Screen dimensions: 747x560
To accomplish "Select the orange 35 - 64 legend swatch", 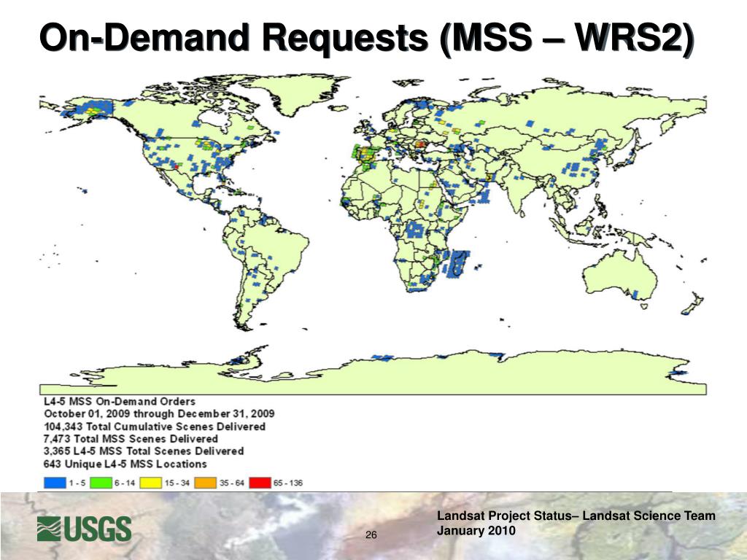I will (206, 483).
